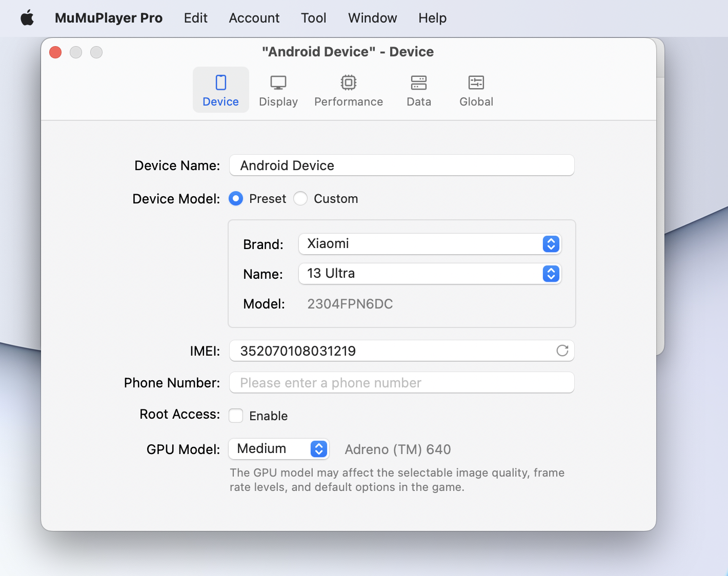The image size is (728, 576).
Task: Open the GPU Model Medium dropdown
Action: tap(279, 449)
